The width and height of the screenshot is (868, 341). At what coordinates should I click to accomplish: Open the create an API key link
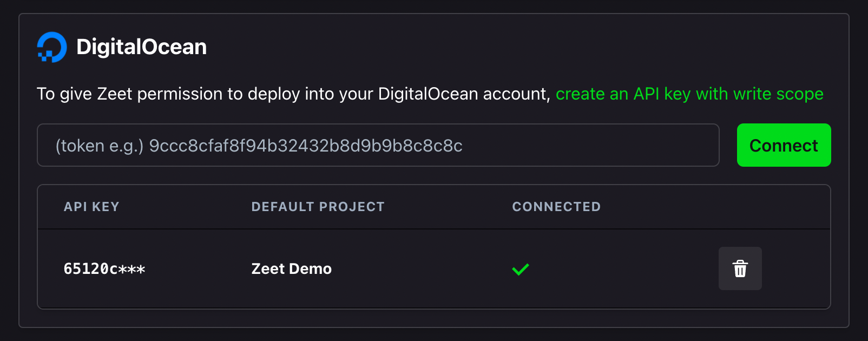pyautogui.click(x=689, y=94)
